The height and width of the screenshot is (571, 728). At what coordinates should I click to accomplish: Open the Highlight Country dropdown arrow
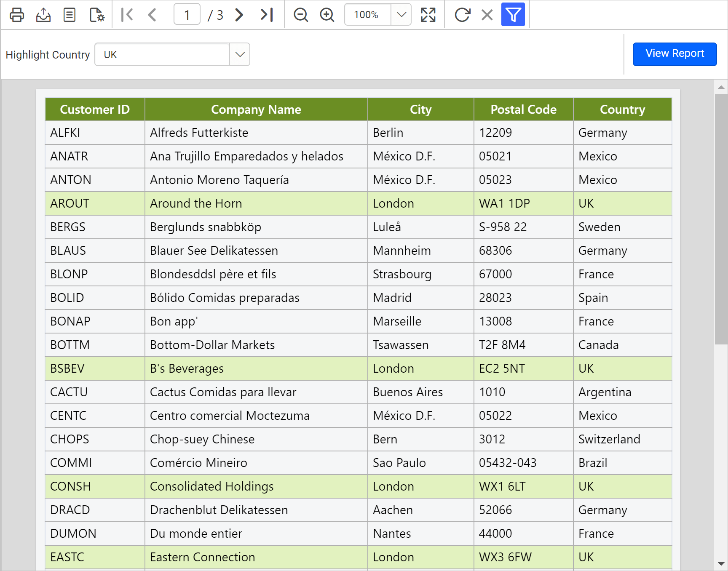tap(240, 54)
